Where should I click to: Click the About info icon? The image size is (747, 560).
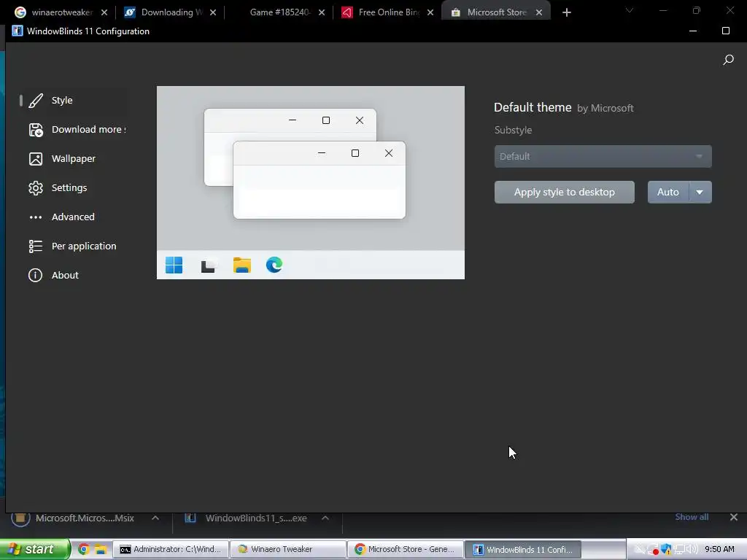[x=36, y=275]
